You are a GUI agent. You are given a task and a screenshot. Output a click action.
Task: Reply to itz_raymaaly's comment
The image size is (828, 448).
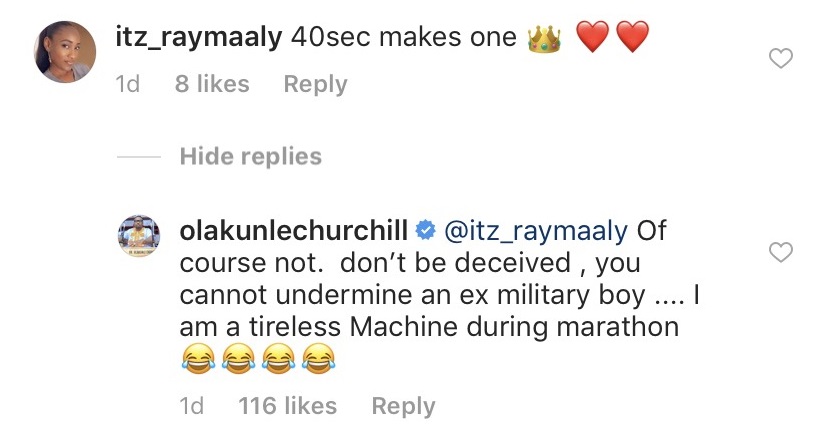point(315,85)
